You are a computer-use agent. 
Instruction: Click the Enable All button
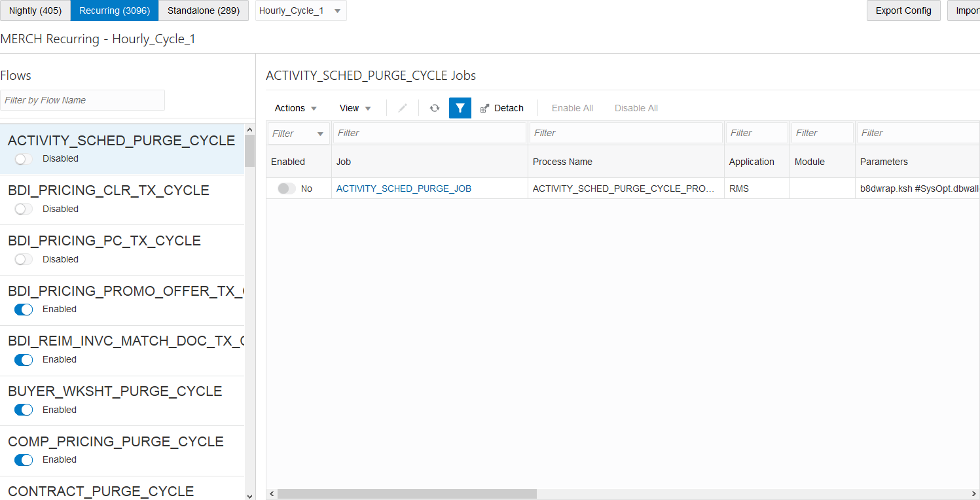[572, 108]
